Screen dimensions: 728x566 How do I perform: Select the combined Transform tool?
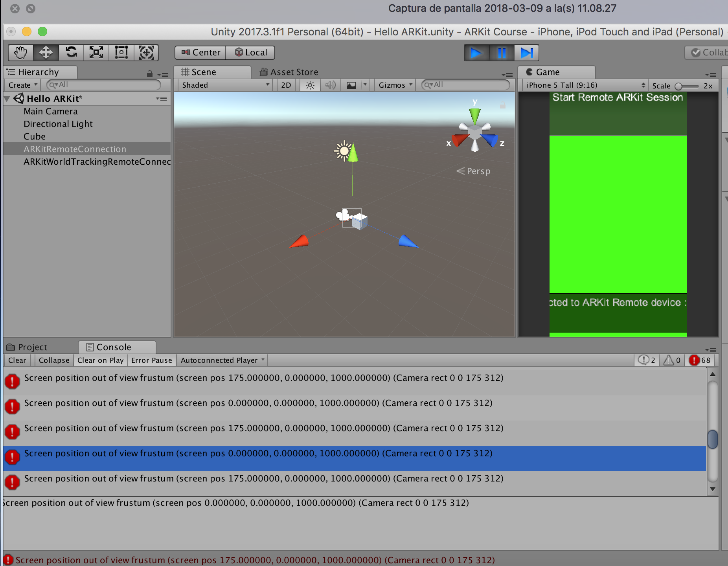pos(146,53)
